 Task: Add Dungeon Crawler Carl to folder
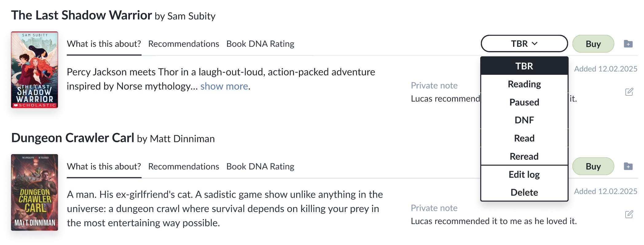[x=628, y=167]
